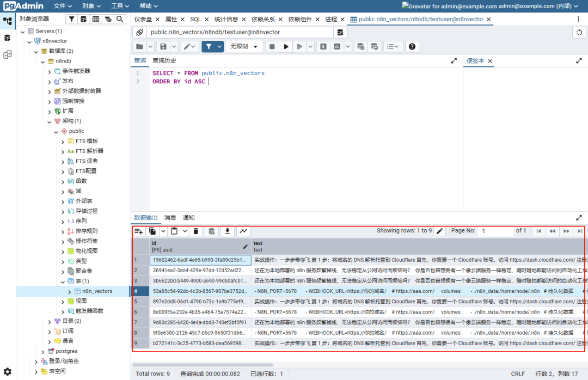Click the object browser search icon
Viewport: 588px width, 380px height.
pyautogui.click(x=120, y=19)
